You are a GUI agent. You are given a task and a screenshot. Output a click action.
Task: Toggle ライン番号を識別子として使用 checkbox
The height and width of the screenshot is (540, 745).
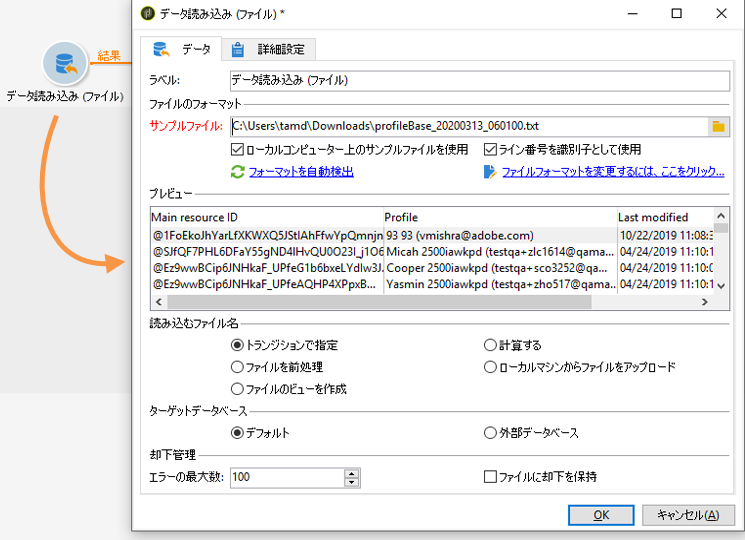[x=490, y=150]
